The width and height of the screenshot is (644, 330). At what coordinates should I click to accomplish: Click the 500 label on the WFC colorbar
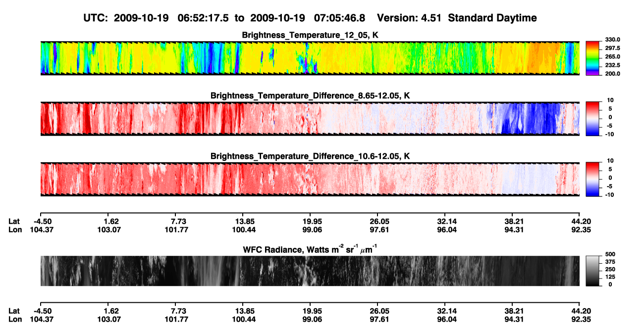(610, 255)
